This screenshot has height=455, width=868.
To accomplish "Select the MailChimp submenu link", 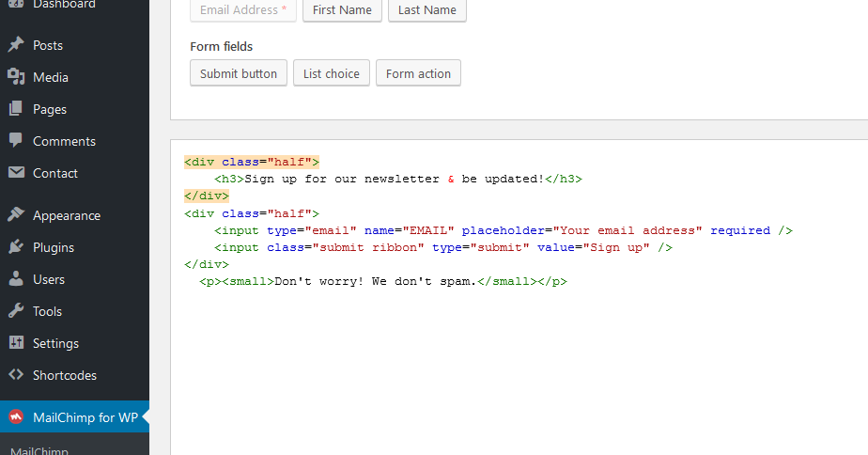I will tap(39, 449).
